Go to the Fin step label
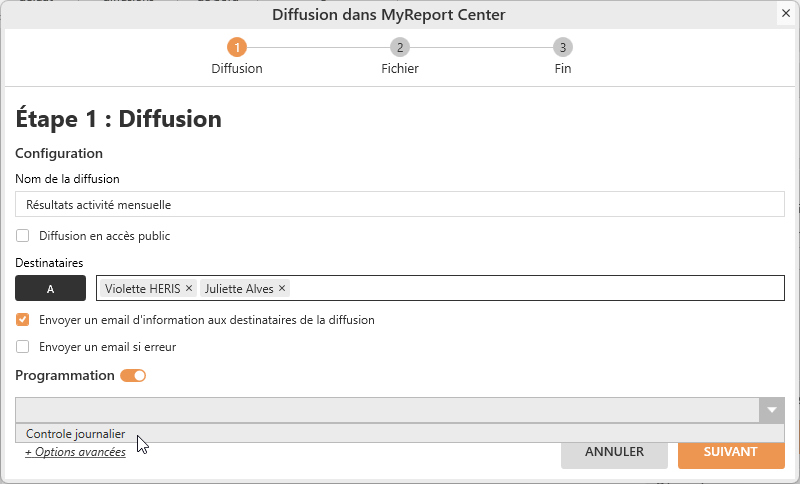This screenshot has width=800, height=484. [x=563, y=69]
